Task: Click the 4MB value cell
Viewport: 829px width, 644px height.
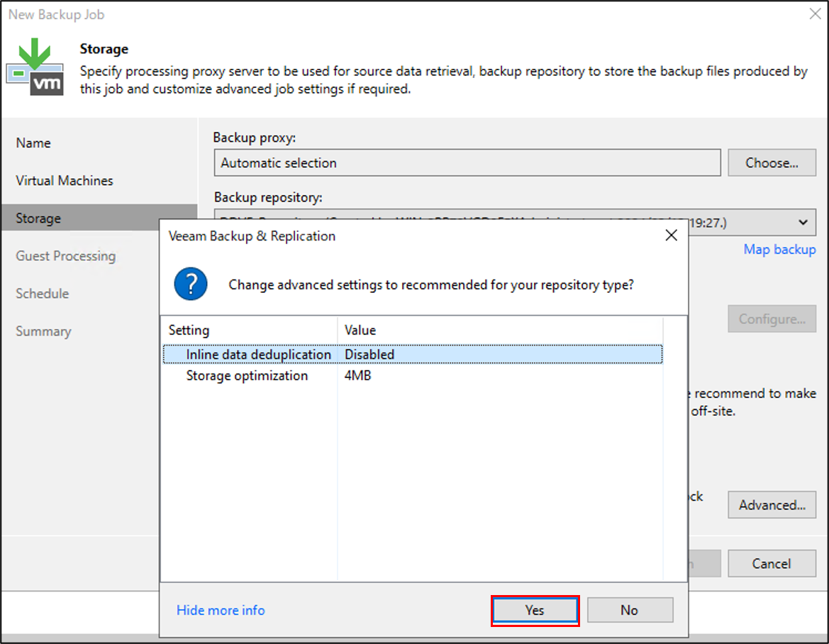Action: click(x=358, y=375)
